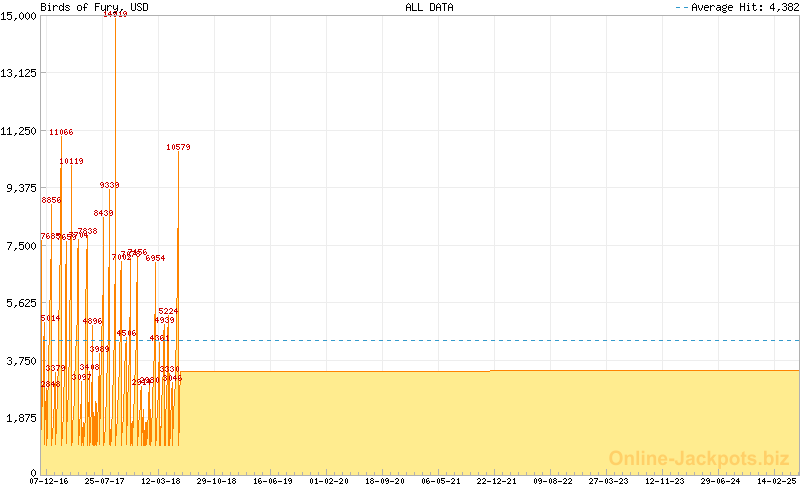Click the 6954 data point label

[155, 258]
